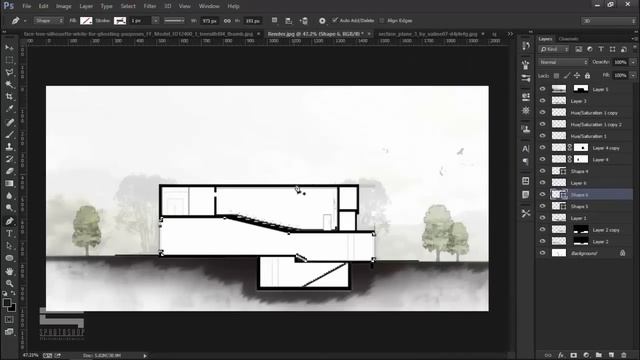Select the Rectangular Marquee tool

click(9, 60)
